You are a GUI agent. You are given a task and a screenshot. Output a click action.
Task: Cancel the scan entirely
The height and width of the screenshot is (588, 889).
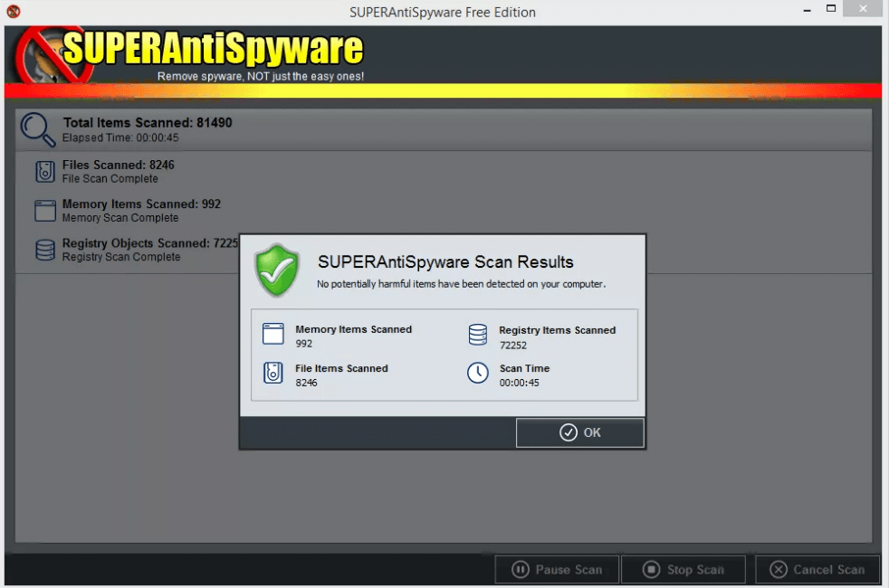(817, 569)
